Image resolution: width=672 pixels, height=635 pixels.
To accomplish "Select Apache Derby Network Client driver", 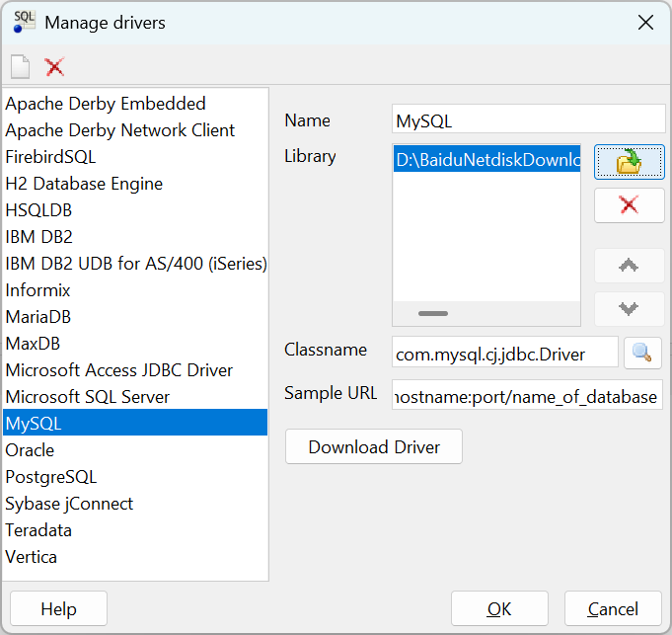I will [x=135, y=130].
